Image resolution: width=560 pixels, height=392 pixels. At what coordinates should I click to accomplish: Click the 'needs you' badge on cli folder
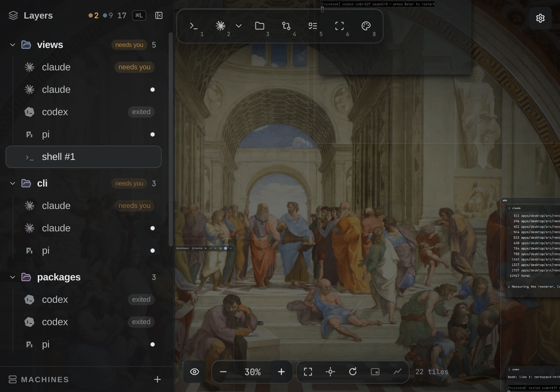(129, 183)
